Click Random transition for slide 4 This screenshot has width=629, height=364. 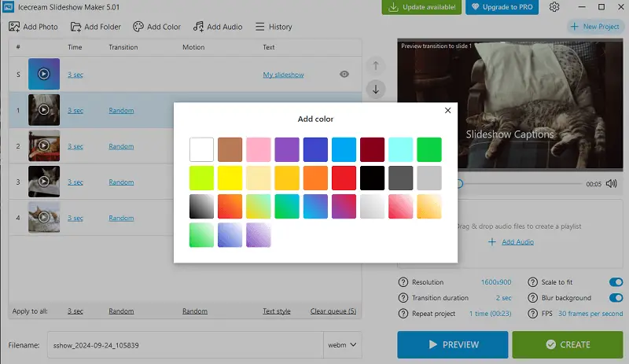click(x=121, y=218)
